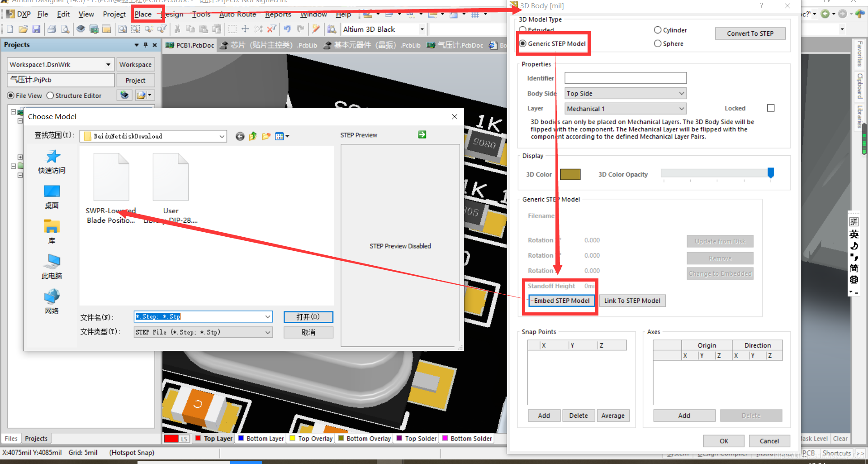
Task: Click the Open folder toolbar icon
Action: click(23, 29)
